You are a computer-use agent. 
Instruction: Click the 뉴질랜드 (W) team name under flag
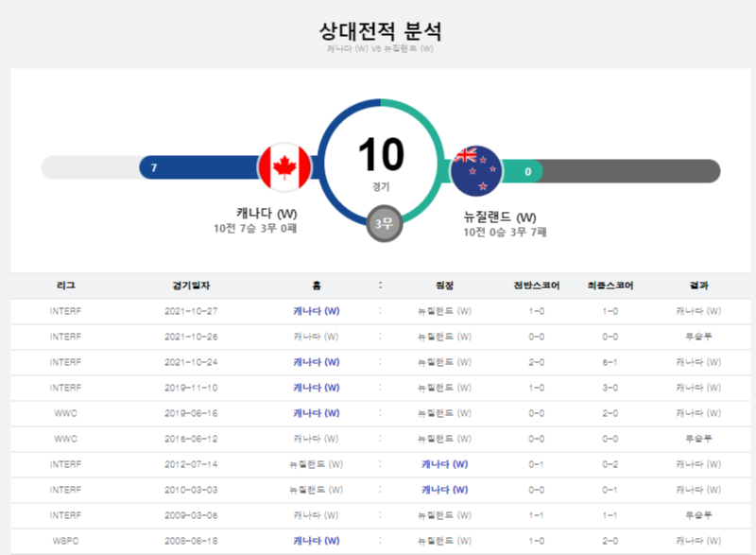tap(500, 217)
